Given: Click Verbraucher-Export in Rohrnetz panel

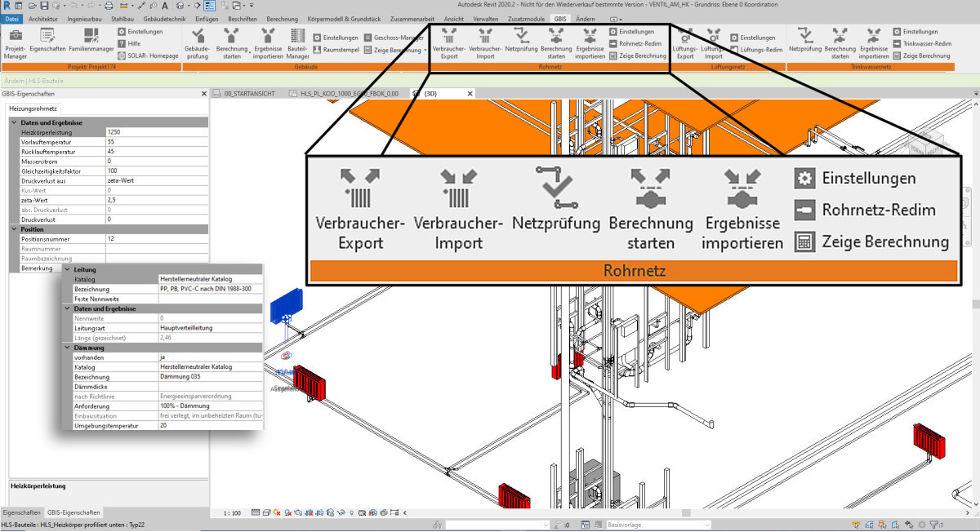Looking at the screenshot, I should [448, 43].
